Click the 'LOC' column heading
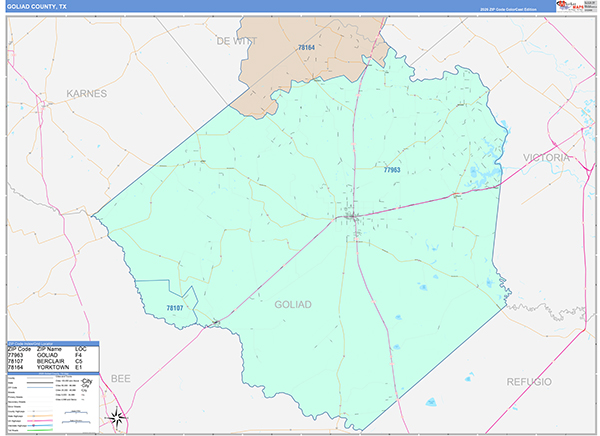 coord(81,349)
